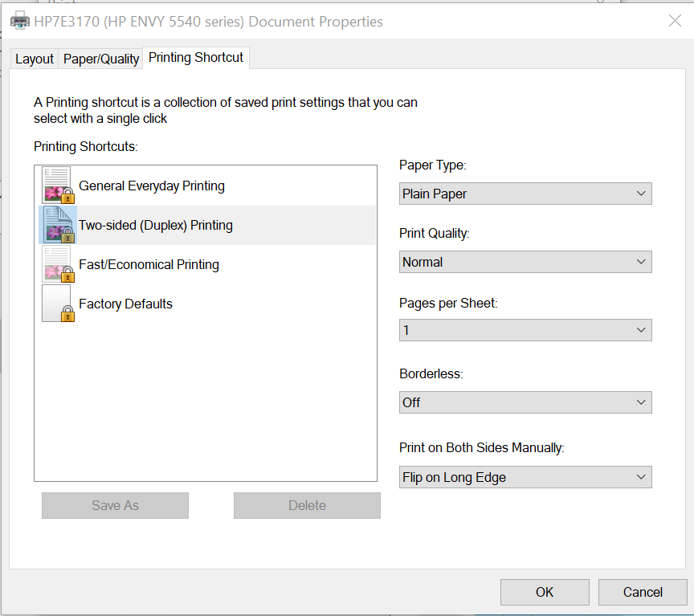Viewport: 694px width, 616px height.
Task: Confirm settings with the OK button
Action: pos(545,592)
